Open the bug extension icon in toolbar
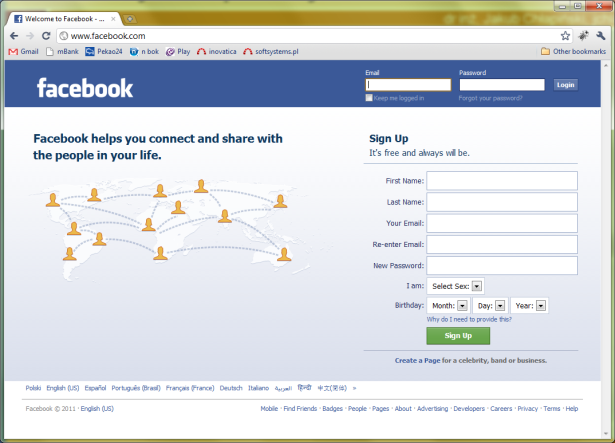This screenshot has width=615, height=443. tap(583, 36)
